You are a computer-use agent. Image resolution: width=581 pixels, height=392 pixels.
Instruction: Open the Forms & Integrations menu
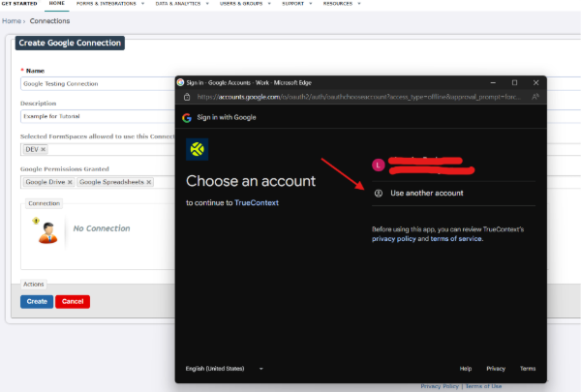(x=110, y=3)
